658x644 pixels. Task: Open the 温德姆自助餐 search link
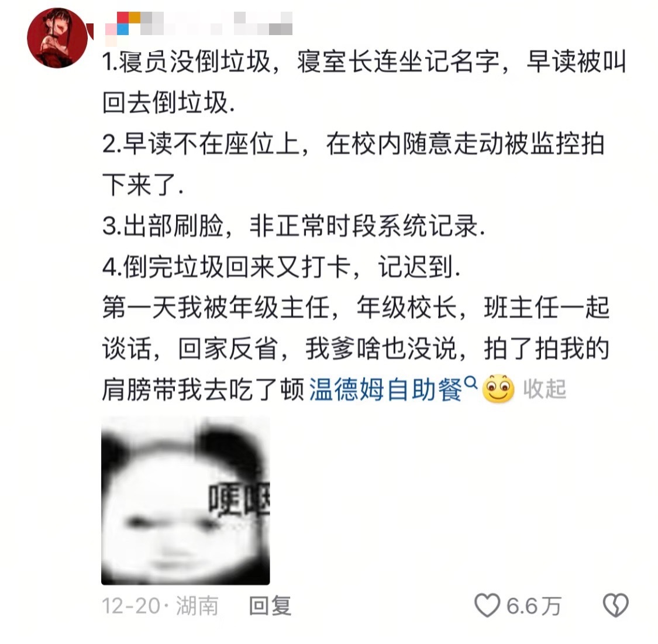coord(385,390)
